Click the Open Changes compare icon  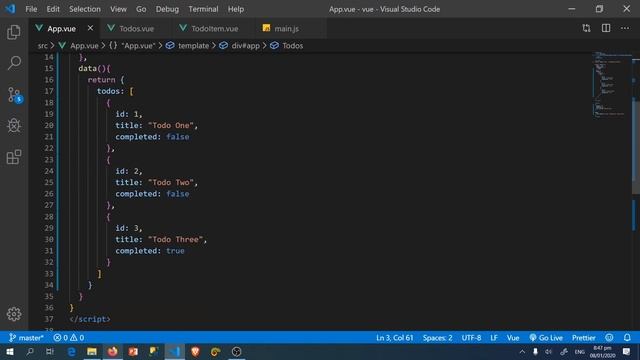pyautogui.click(x=586, y=28)
